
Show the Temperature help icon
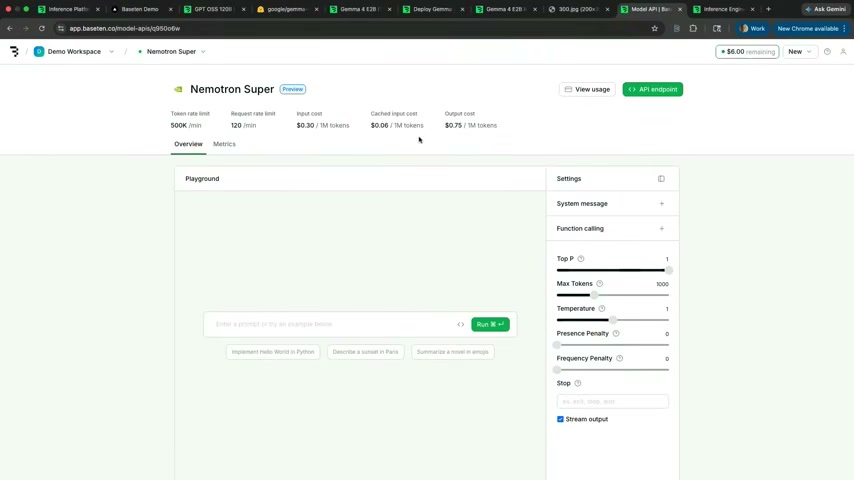pos(602,308)
